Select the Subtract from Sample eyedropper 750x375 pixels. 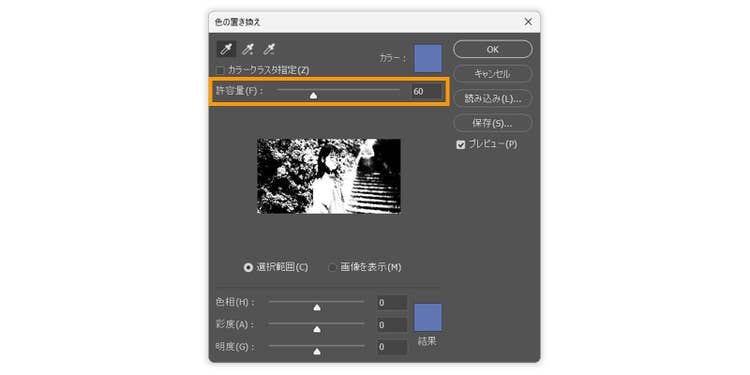pos(269,49)
